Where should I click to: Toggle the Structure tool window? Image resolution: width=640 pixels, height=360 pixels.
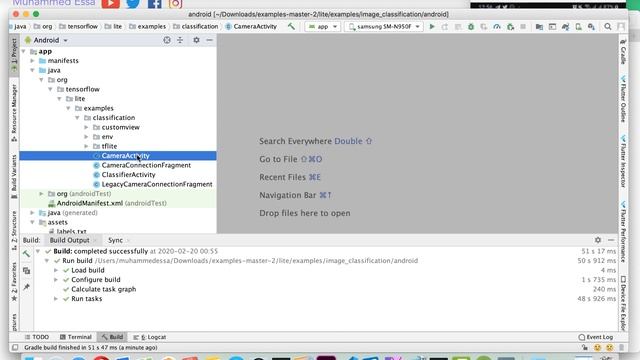click(14, 231)
